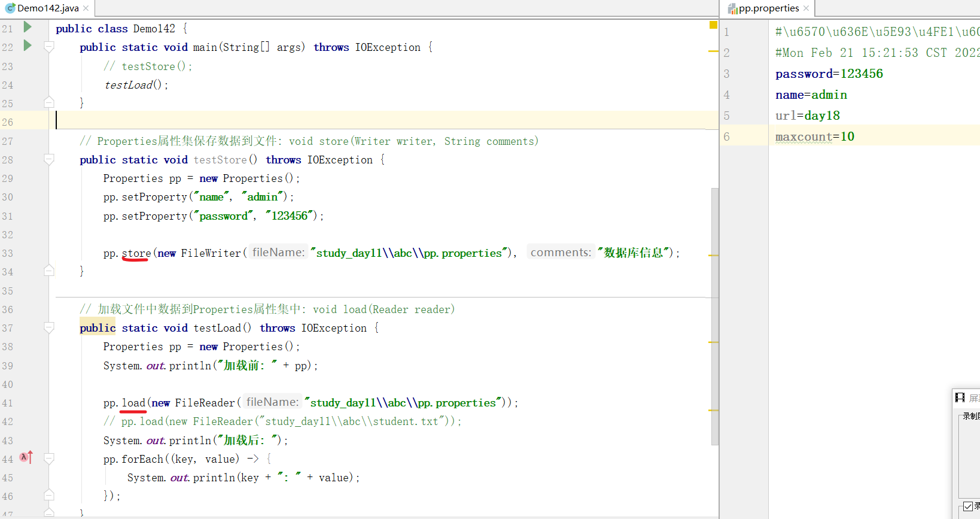Click 'url=day18' in pp.properties

coord(807,116)
